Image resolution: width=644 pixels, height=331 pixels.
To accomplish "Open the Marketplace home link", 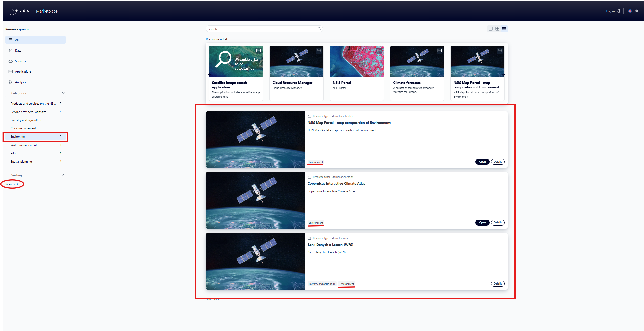I will (x=47, y=11).
